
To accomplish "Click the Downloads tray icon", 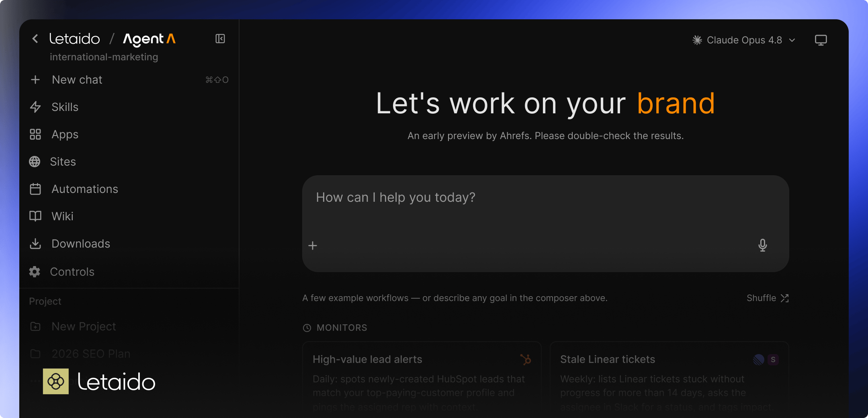I will point(35,244).
